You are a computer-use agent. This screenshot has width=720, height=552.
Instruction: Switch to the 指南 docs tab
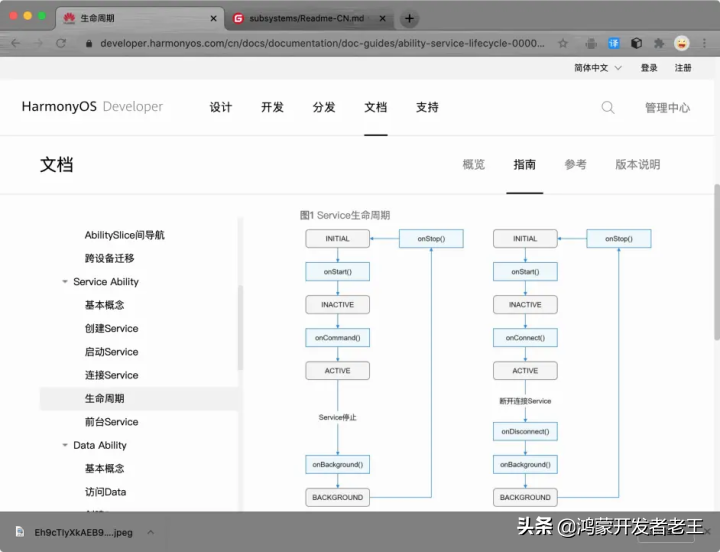click(x=524, y=164)
